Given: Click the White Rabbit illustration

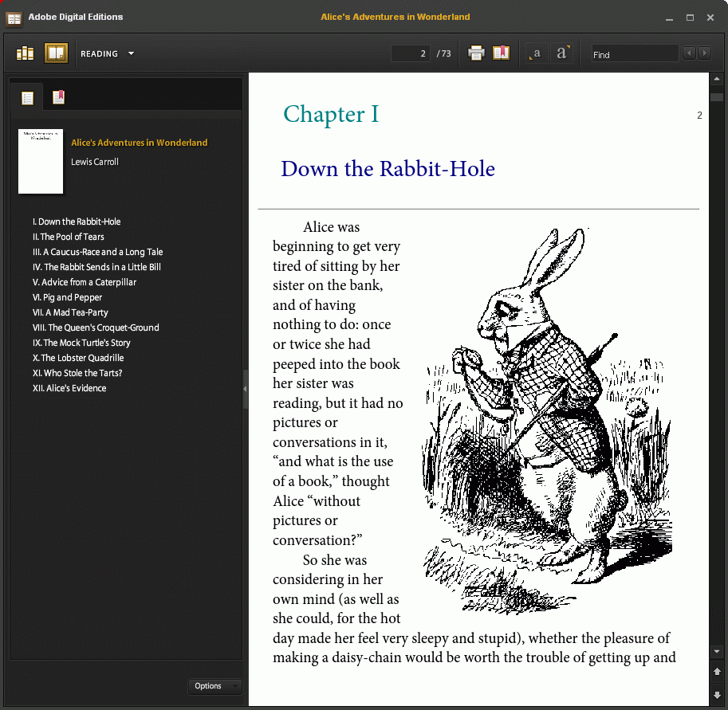Looking at the screenshot, I should [x=547, y=421].
